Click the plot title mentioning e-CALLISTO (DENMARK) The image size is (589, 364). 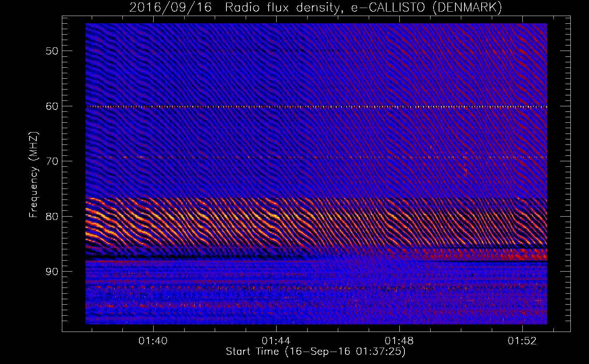click(x=316, y=7)
